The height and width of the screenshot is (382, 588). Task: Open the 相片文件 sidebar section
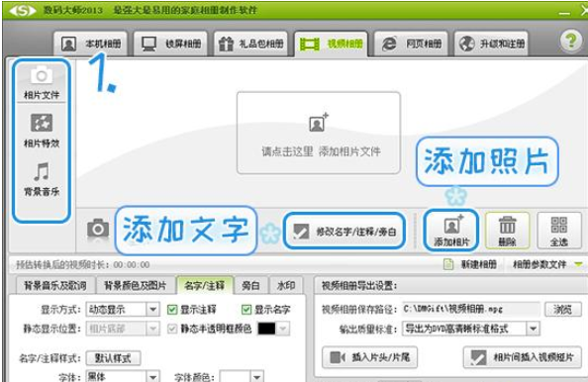click(x=42, y=83)
